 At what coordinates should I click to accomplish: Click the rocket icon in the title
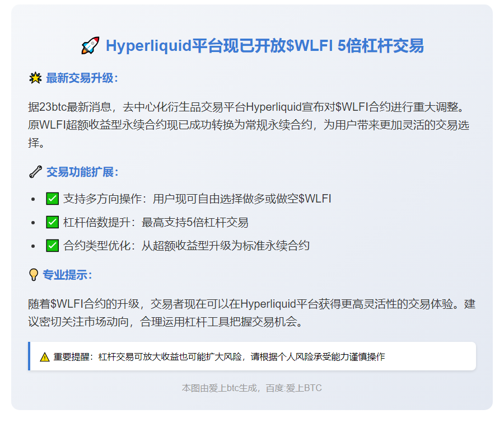[x=89, y=46]
